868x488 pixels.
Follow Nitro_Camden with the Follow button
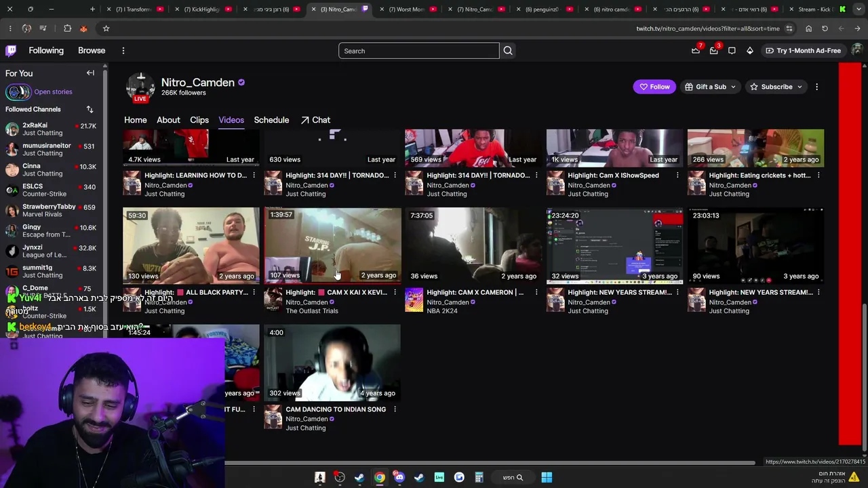coord(654,87)
